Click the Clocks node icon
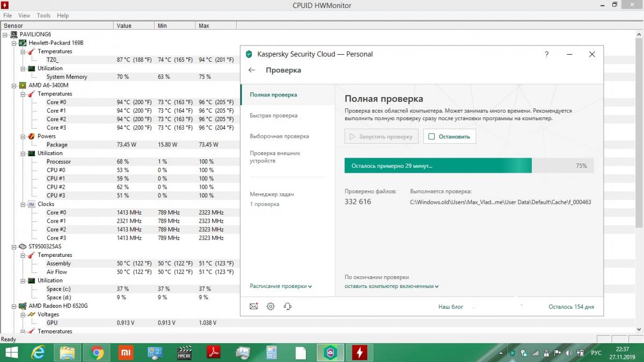Image resolution: width=644 pixels, height=362 pixels. [x=31, y=204]
